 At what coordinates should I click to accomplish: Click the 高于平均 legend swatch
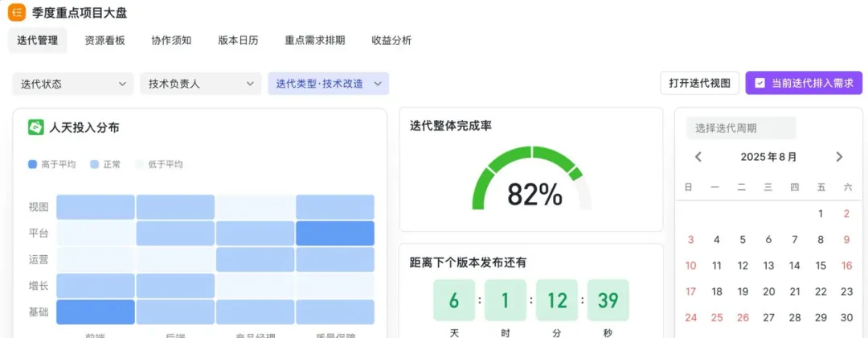coord(33,164)
